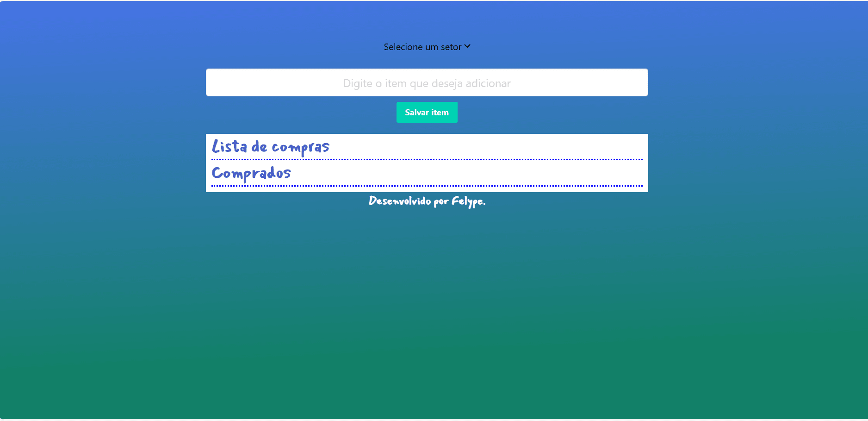868x421 pixels.
Task: Click the 'Comprados' heading
Action: pyautogui.click(x=251, y=174)
